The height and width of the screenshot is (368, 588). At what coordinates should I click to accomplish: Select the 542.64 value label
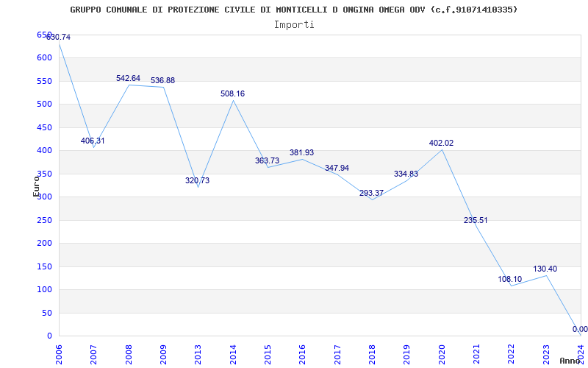click(128, 78)
